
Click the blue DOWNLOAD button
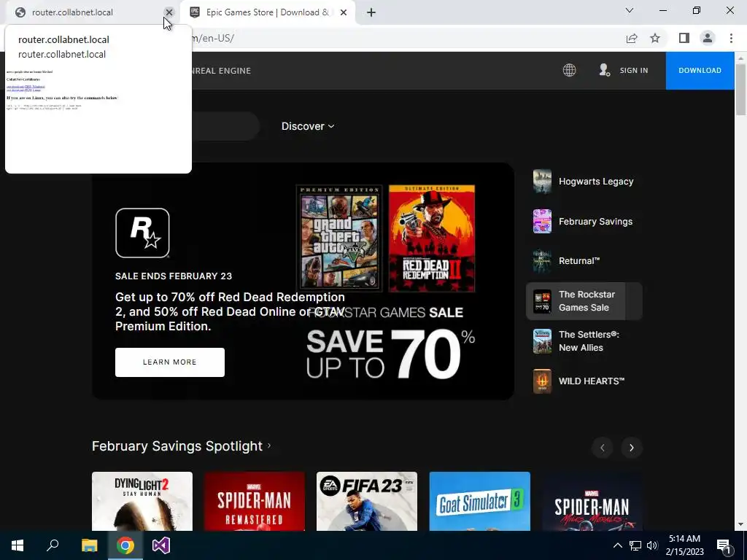pos(700,71)
